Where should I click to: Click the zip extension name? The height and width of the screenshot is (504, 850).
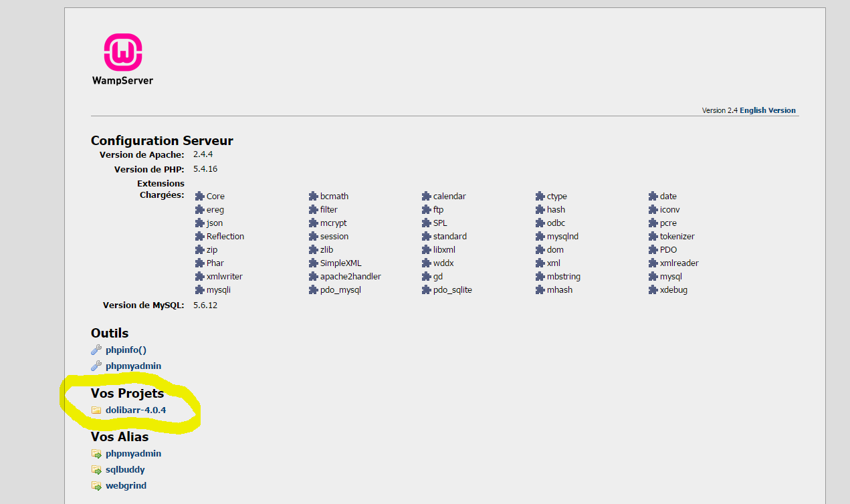click(x=212, y=249)
